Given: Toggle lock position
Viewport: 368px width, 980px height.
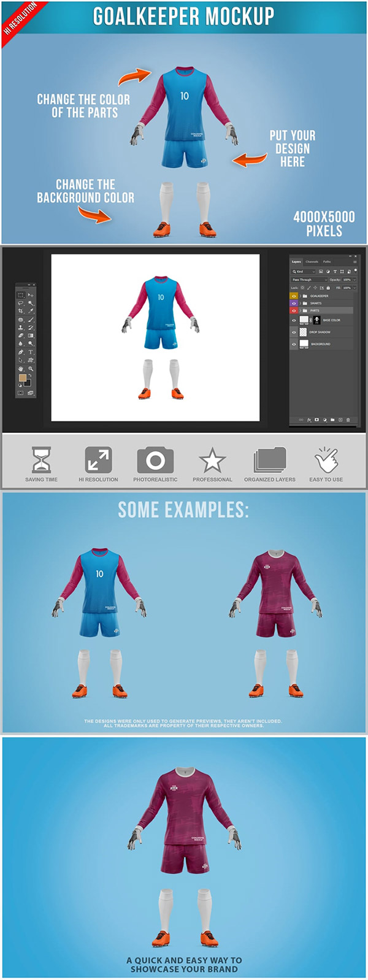Looking at the screenshot, I should point(315,288).
